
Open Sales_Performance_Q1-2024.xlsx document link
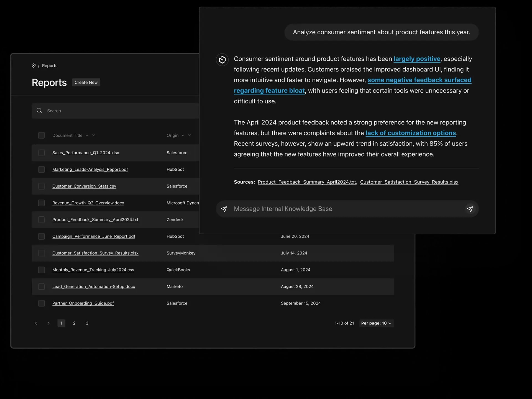86,153
